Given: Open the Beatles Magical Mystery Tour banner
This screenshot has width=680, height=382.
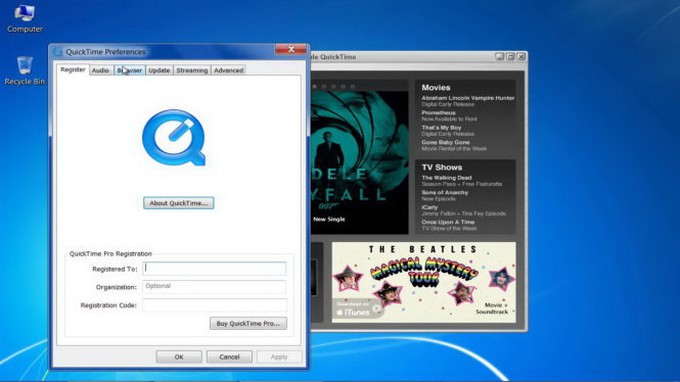Looking at the screenshot, I should [424, 282].
